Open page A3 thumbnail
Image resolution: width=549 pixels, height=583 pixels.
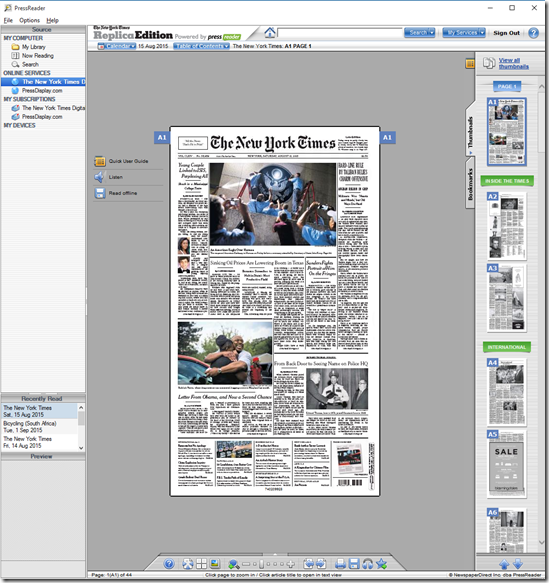[x=507, y=298]
